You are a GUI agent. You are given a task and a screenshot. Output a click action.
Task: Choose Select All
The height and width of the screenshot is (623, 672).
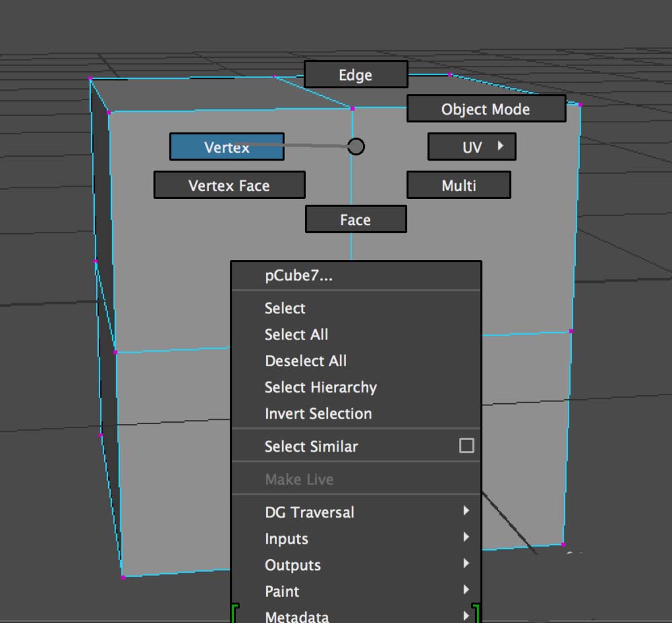356,335
